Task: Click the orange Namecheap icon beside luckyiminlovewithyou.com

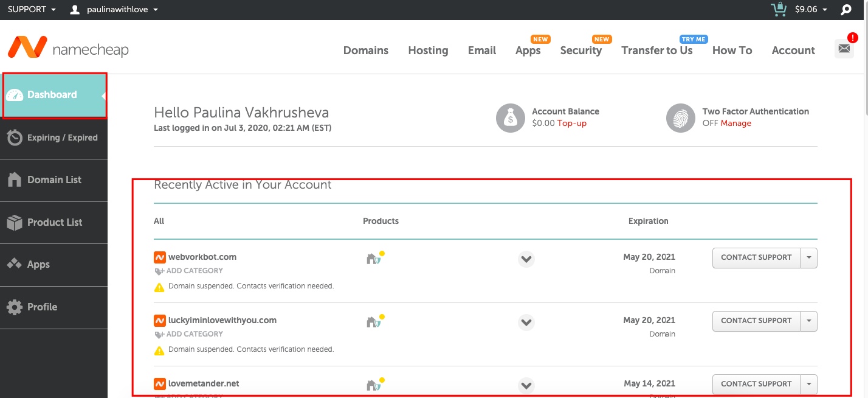Action: coord(160,320)
